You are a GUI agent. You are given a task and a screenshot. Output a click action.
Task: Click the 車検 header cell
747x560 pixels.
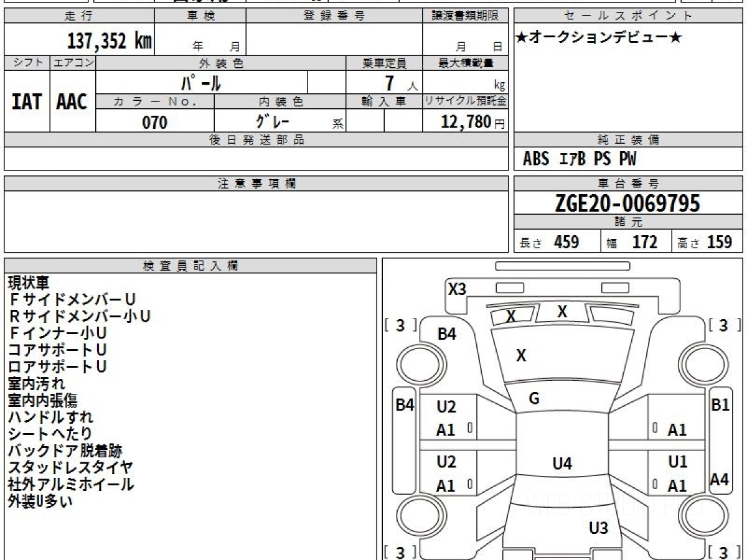pos(200,16)
